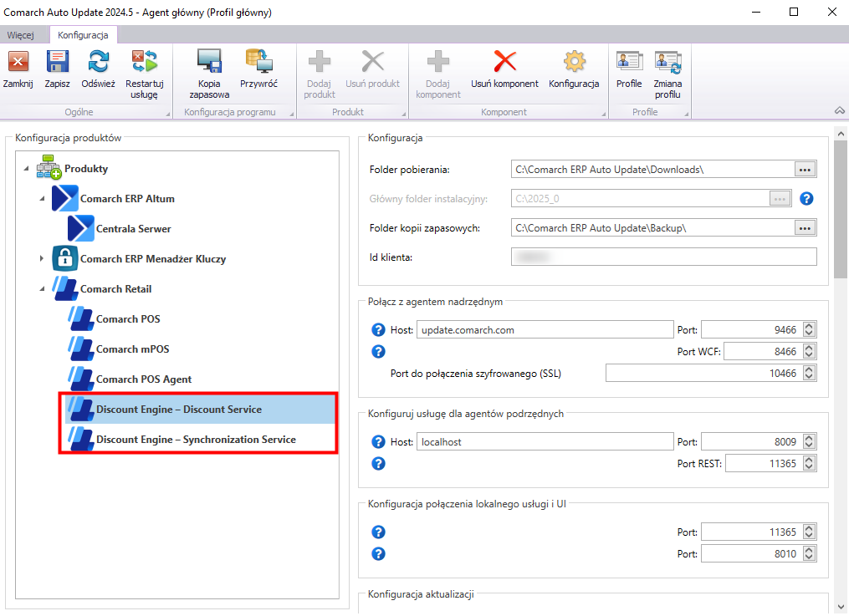Screen dimensions: 849x616
Task: Click the Folder kopii zapasowych field
Action: (652, 228)
